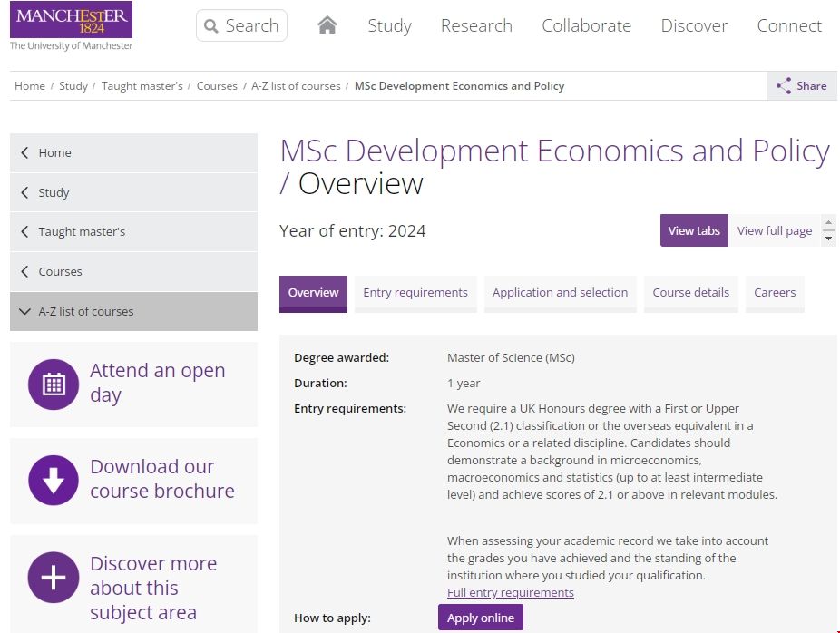Switch to View full page mode

pos(774,230)
